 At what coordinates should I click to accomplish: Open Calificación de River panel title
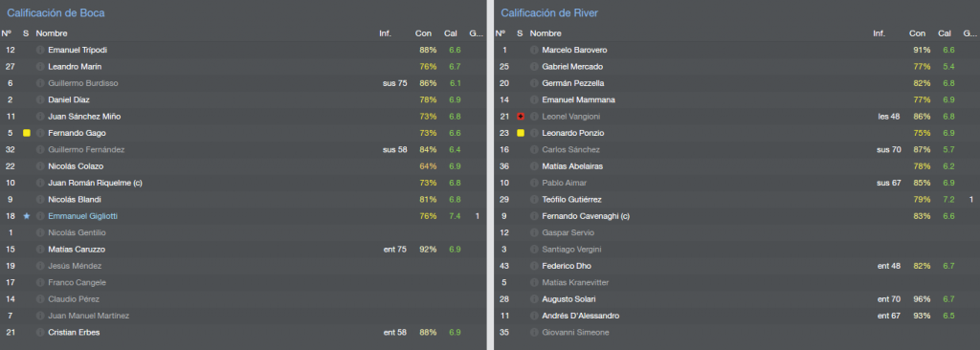pos(549,12)
